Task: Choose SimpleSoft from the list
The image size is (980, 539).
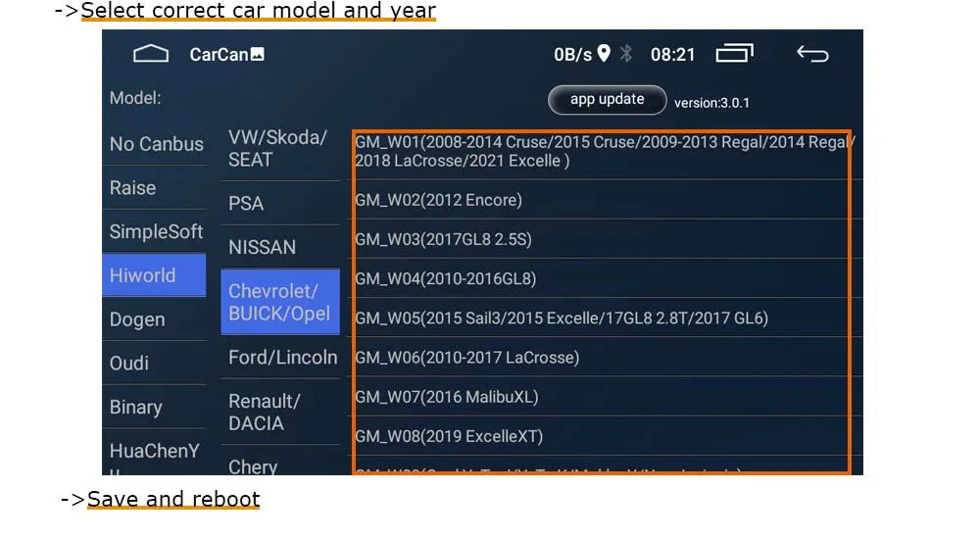Action: point(156,231)
